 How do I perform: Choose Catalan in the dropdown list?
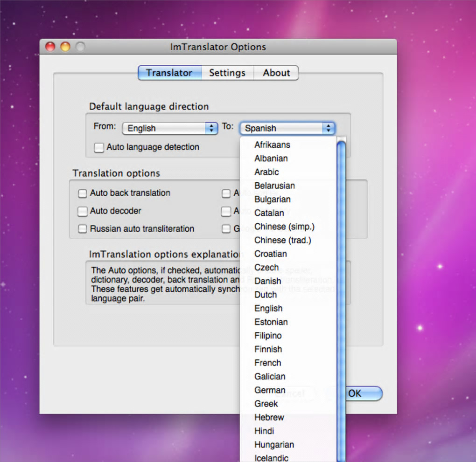(x=288, y=213)
